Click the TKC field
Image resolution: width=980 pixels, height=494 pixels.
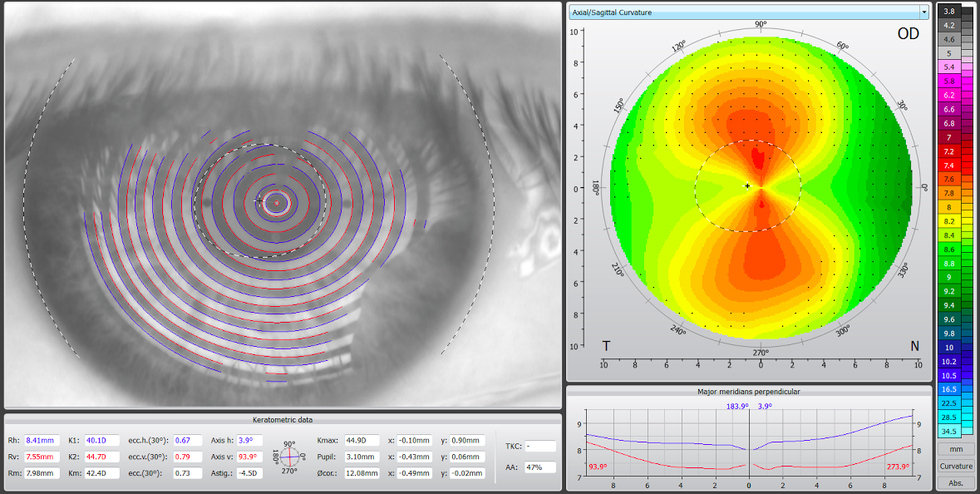540,447
